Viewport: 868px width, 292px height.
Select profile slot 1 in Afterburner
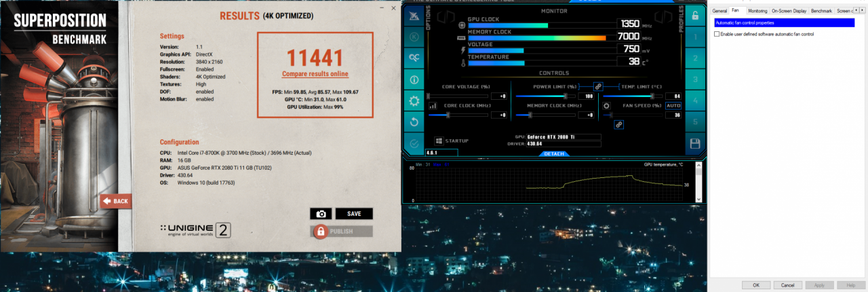click(694, 37)
